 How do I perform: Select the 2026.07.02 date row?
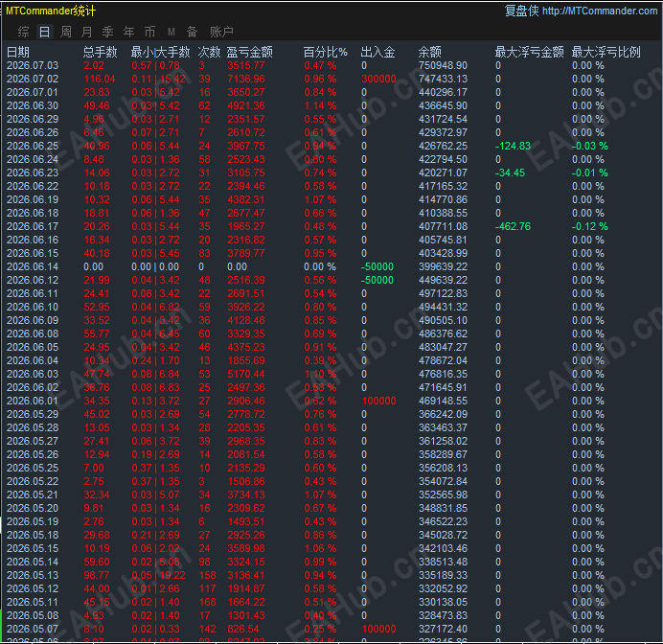coord(33,80)
